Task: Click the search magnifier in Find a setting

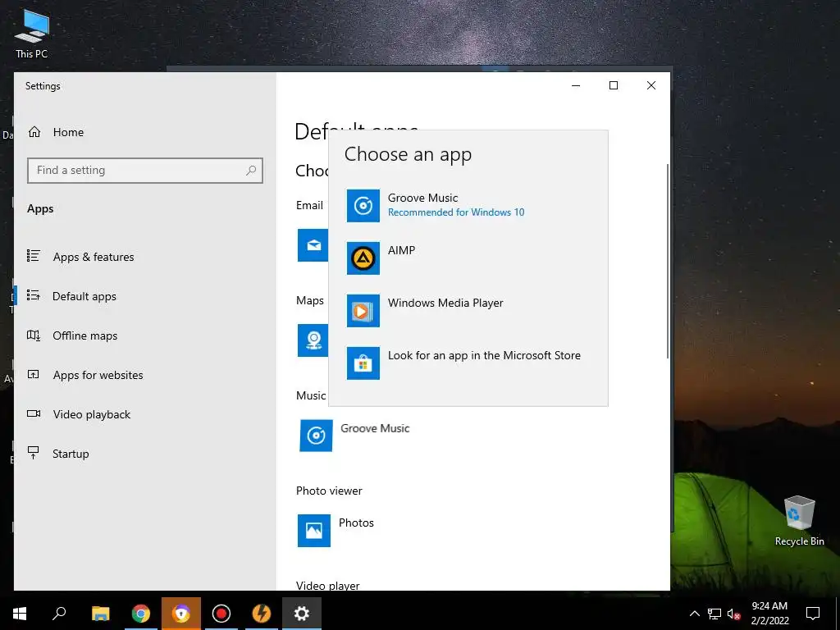Action: click(251, 171)
